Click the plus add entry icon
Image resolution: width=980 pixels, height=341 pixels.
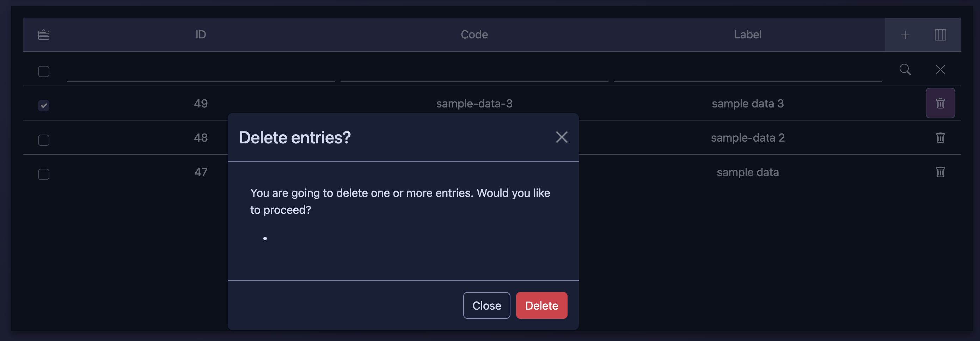tap(905, 35)
